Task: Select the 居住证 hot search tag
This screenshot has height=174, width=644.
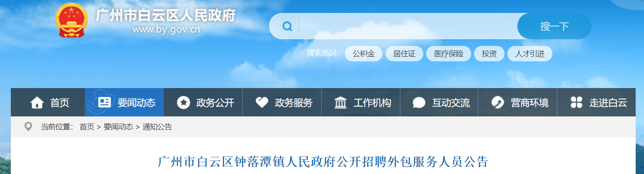Action: click(404, 54)
